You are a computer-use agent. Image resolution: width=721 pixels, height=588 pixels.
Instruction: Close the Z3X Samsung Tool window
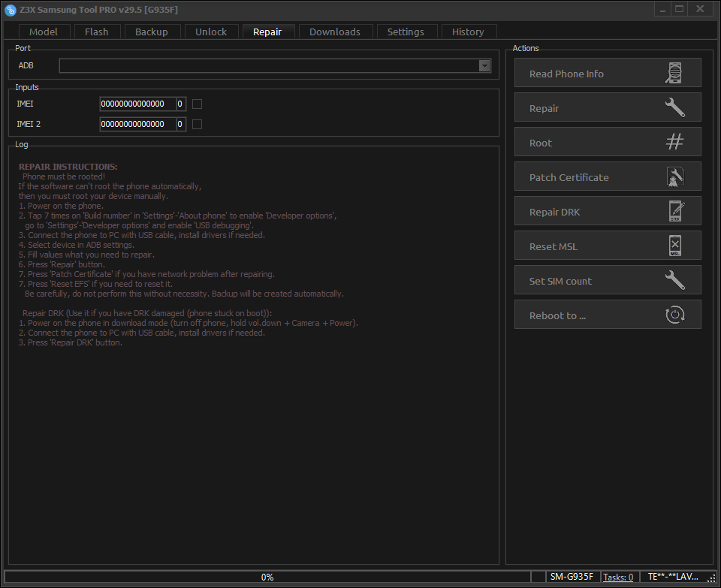[700, 9]
